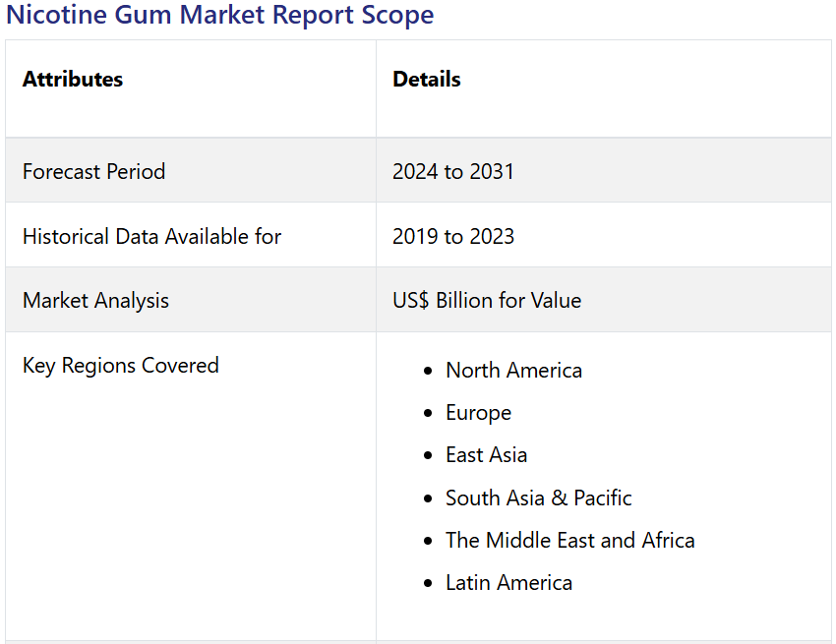The width and height of the screenshot is (836, 644).
Task: Click North America in the regions list
Action: tap(513, 371)
